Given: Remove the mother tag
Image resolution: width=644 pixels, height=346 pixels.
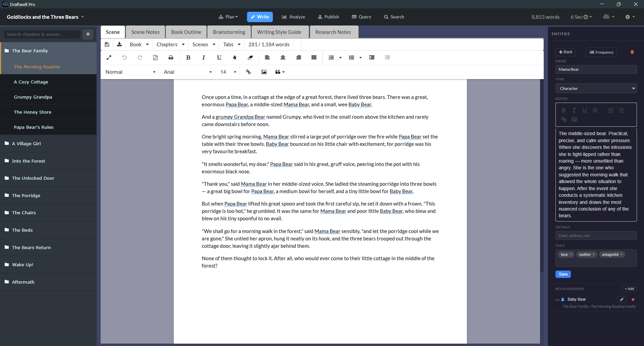Looking at the screenshot, I should point(594,254).
